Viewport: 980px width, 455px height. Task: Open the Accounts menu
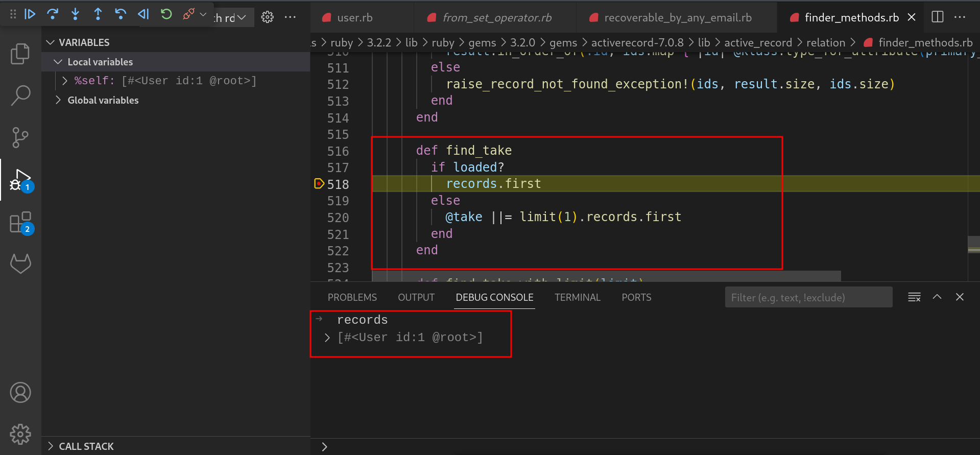20,393
